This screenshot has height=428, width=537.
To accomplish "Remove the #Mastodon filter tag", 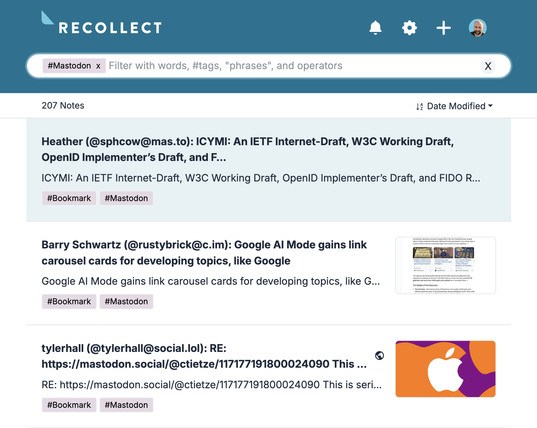I will click(98, 66).
